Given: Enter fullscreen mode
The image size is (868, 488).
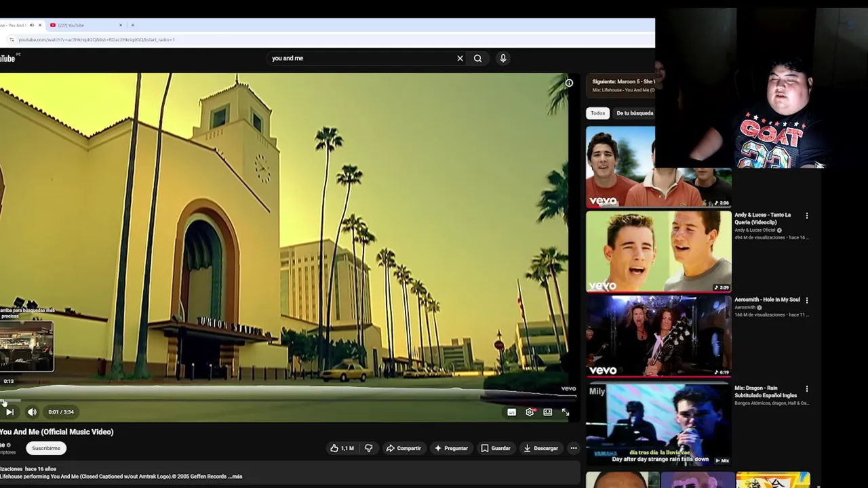Looking at the screenshot, I should click(565, 412).
